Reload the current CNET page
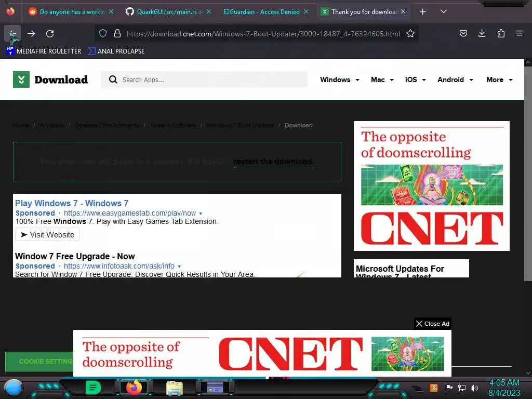Image resolution: width=532 pixels, height=399 pixels. coord(50,34)
